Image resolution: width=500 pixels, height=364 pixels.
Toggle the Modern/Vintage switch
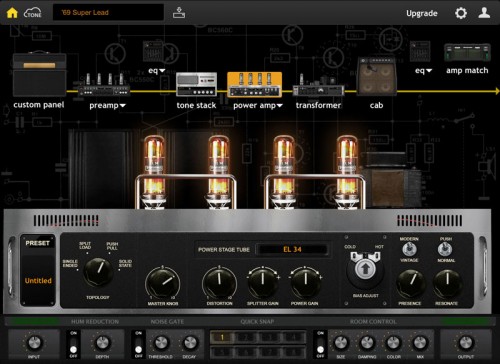(409, 249)
